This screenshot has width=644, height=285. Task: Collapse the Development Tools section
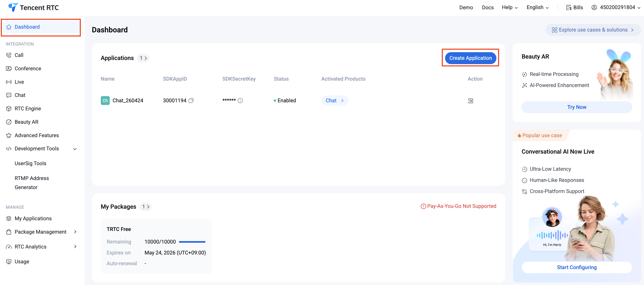pyautogui.click(x=75, y=149)
